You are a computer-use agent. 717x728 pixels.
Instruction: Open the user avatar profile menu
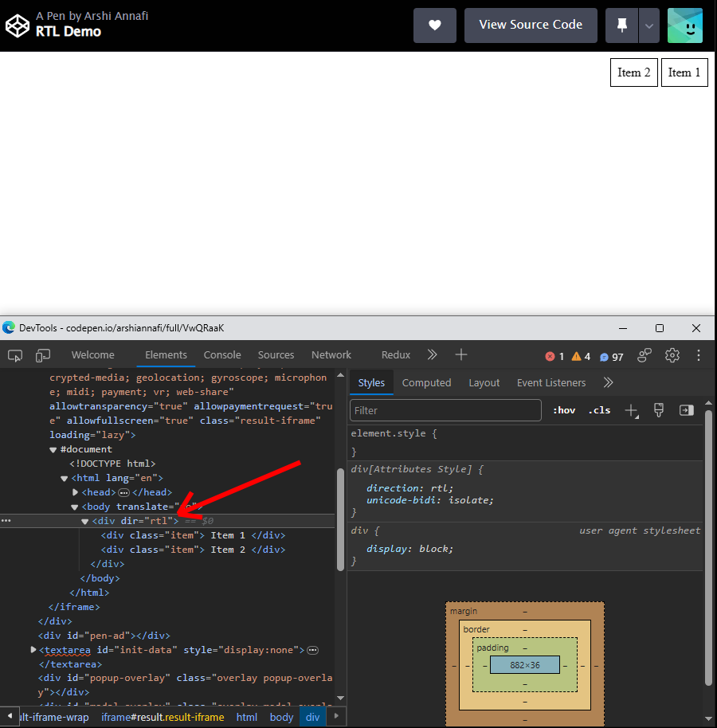pos(685,25)
